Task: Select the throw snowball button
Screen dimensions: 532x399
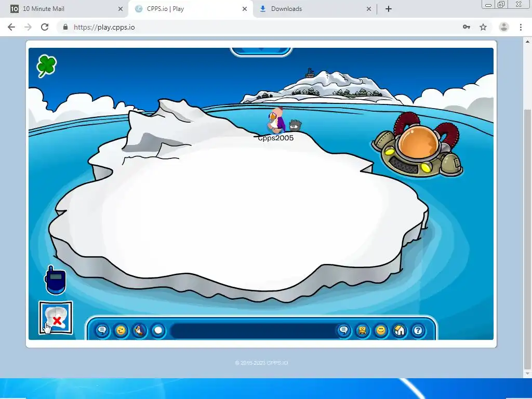Action: [158, 330]
